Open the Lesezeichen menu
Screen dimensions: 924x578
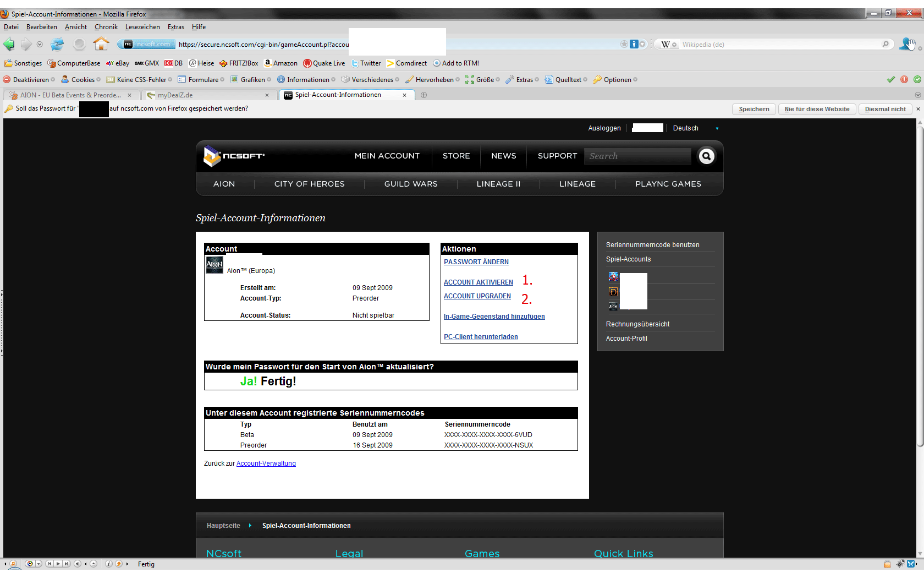point(142,27)
